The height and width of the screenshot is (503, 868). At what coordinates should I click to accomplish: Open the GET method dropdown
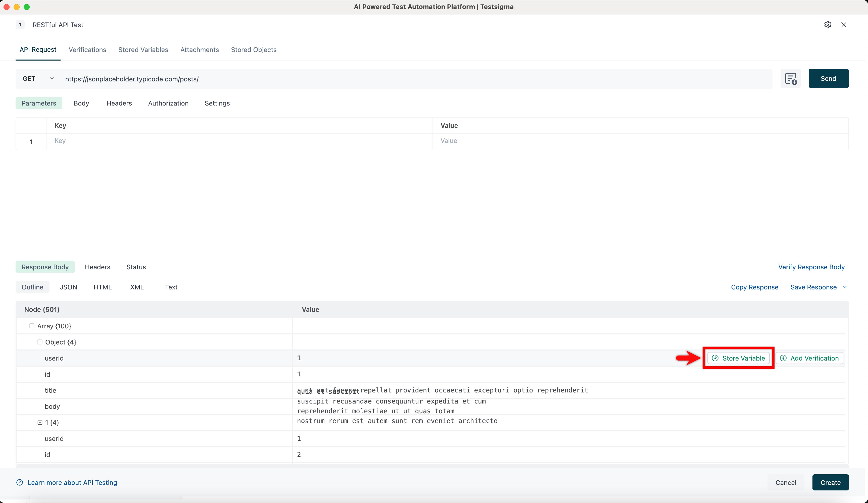tap(38, 78)
